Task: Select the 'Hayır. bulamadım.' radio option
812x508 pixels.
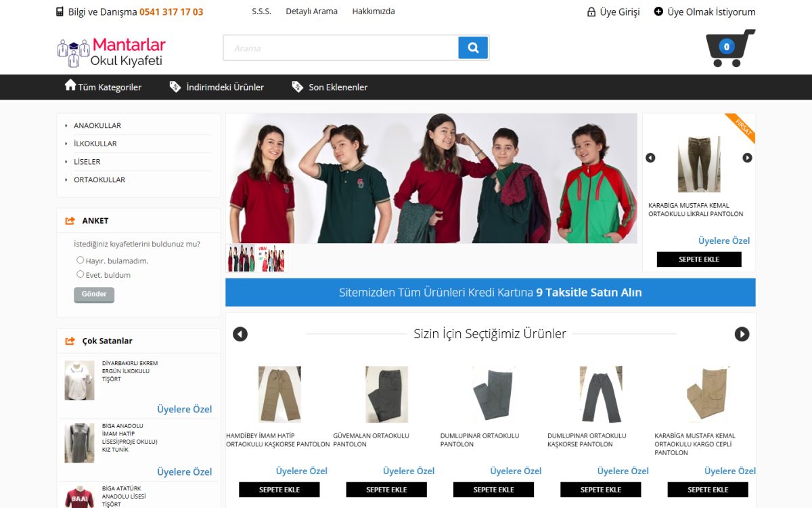Action: pos(81,260)
